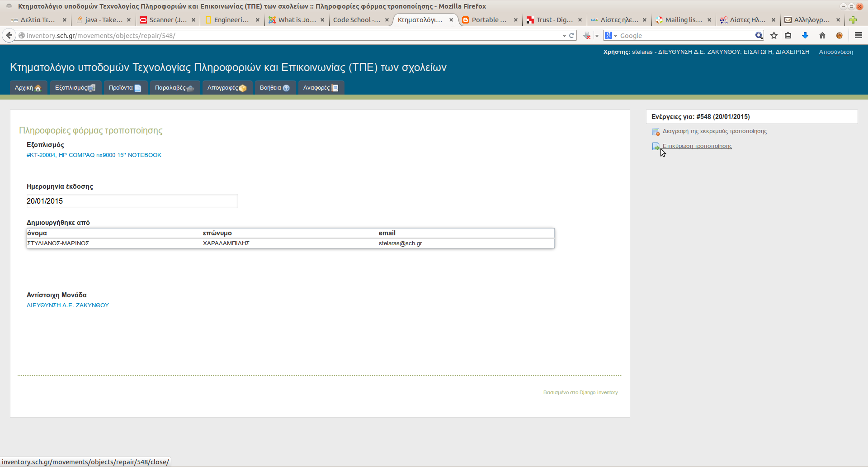The image size is (868, 467).
Task: Open the URL history dropdown arrow
Action: pyautogui.click(x=564, y=36)
